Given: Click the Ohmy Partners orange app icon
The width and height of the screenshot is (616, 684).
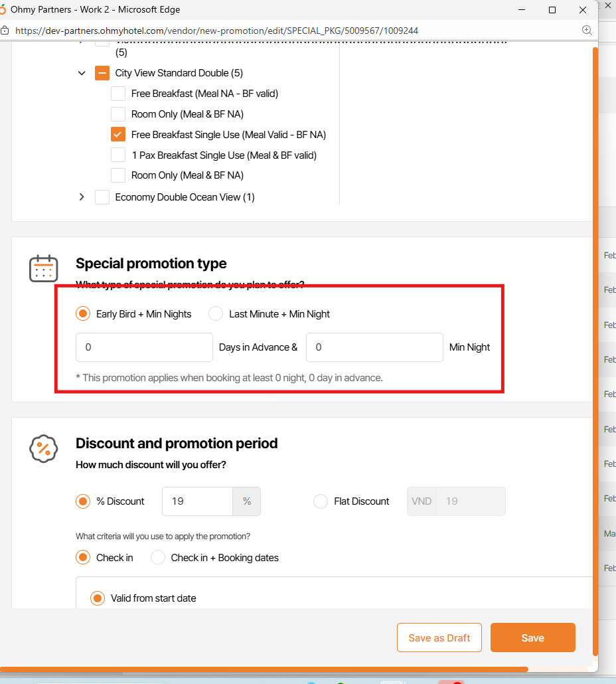Looking at the screenshot, I should pos(3,10).
